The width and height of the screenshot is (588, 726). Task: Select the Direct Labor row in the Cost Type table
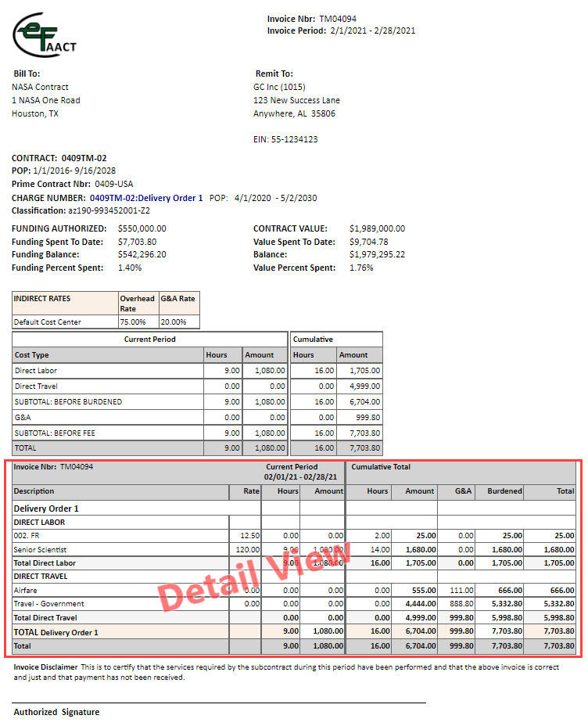tap(36, 371)
